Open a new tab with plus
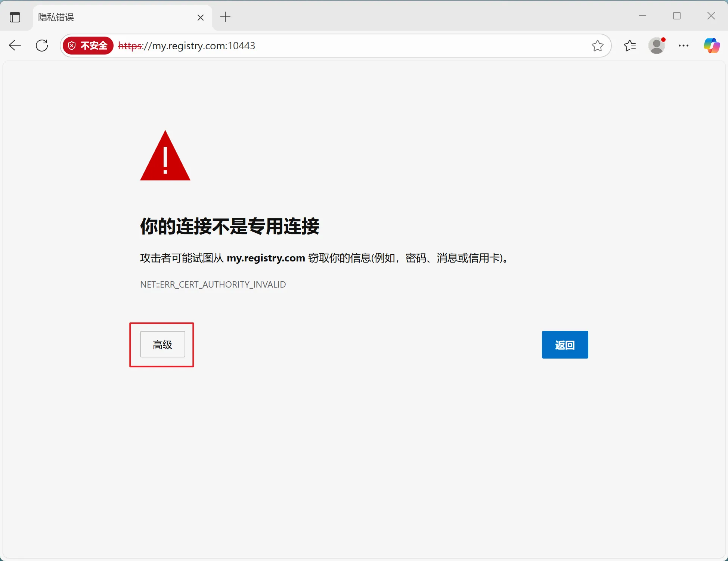This screenshot has height=561, width=728. (225, 17)
